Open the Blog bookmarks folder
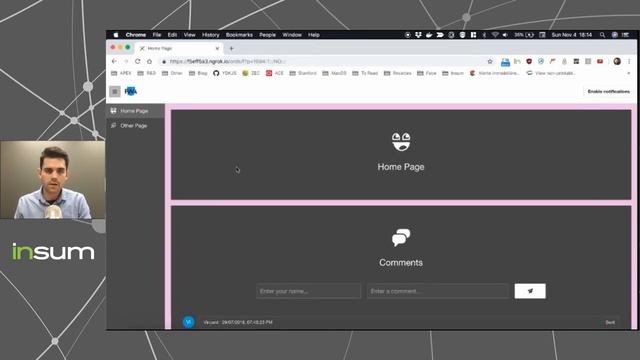Screen dimensions: 640x360 click(x=198, y=73)
